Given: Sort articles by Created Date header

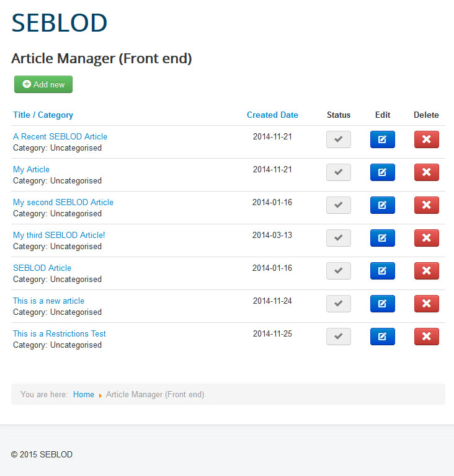Looking at the screenshot, I should (x=272, y=115).
